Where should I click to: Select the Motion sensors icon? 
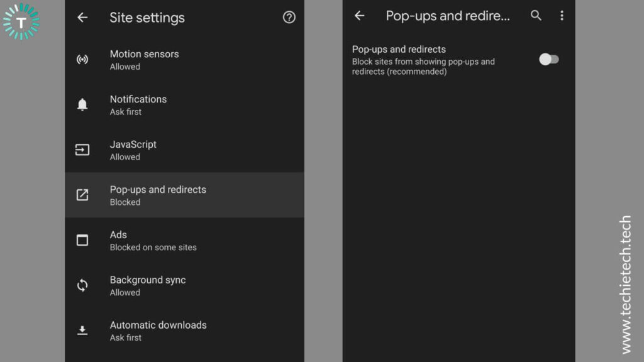tap(82, 59)
